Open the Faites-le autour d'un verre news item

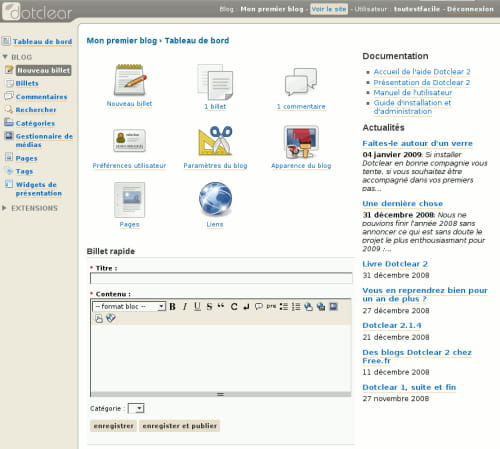(x=417, y=143)
